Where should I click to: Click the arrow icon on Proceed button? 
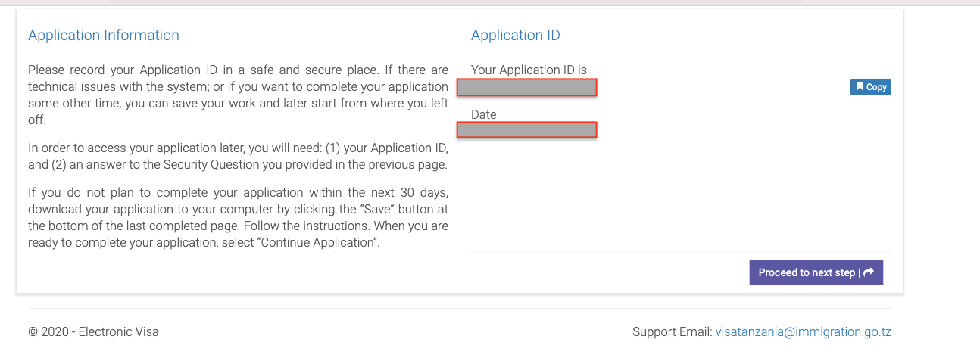coord(869,272)
